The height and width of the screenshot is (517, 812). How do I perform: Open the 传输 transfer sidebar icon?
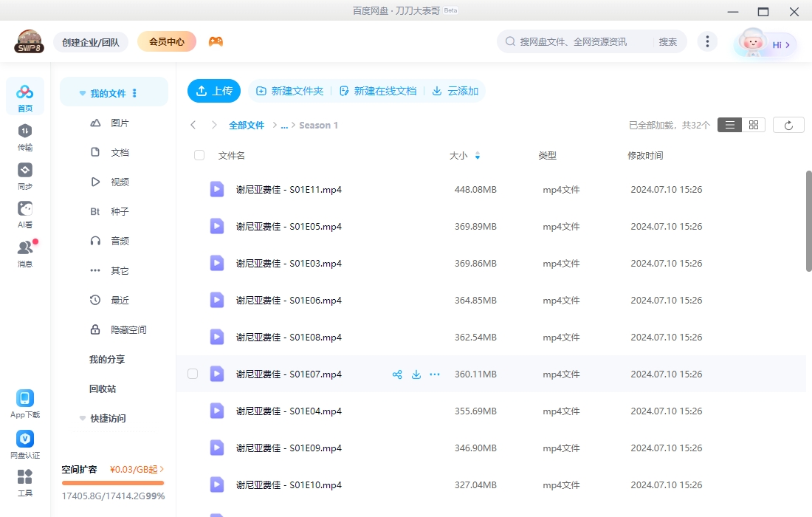click(25, 137)
